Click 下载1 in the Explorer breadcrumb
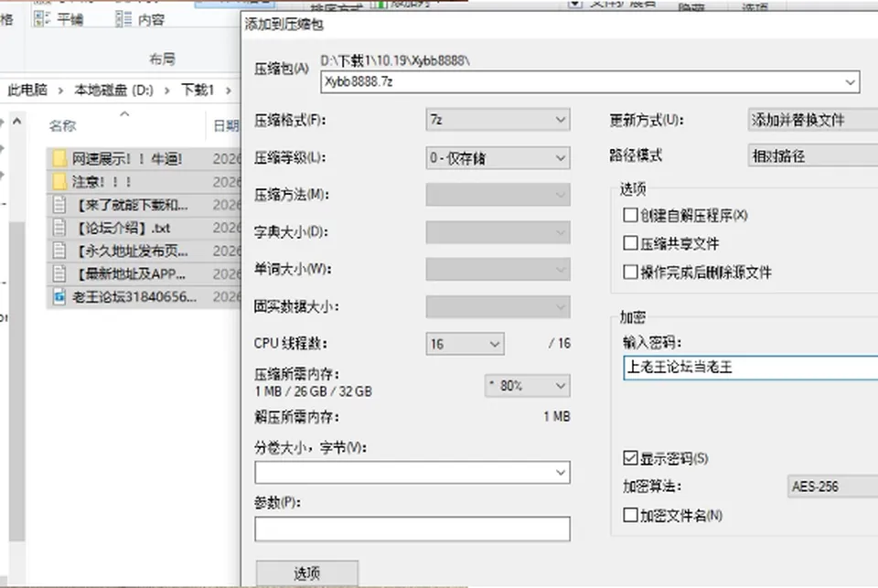Viewport: 878px width, 588px height. [x=198, y=90]
